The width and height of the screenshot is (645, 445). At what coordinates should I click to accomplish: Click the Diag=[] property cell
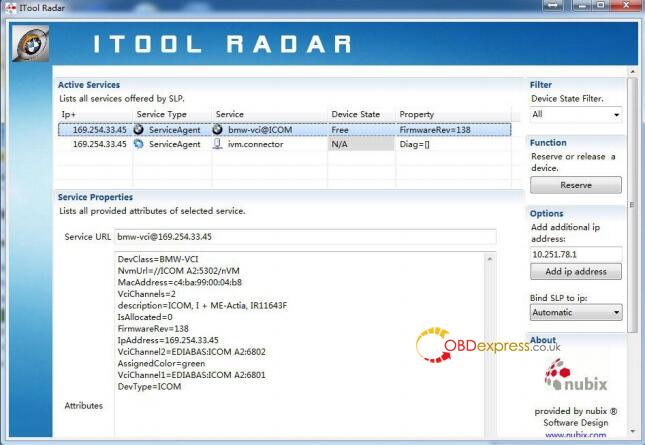tap(453, 144)
